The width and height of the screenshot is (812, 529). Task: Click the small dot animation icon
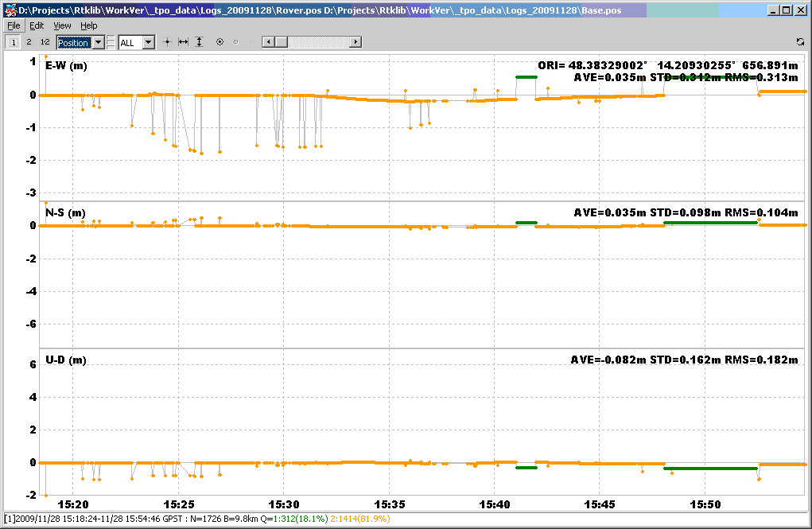[x=235, y=42]
